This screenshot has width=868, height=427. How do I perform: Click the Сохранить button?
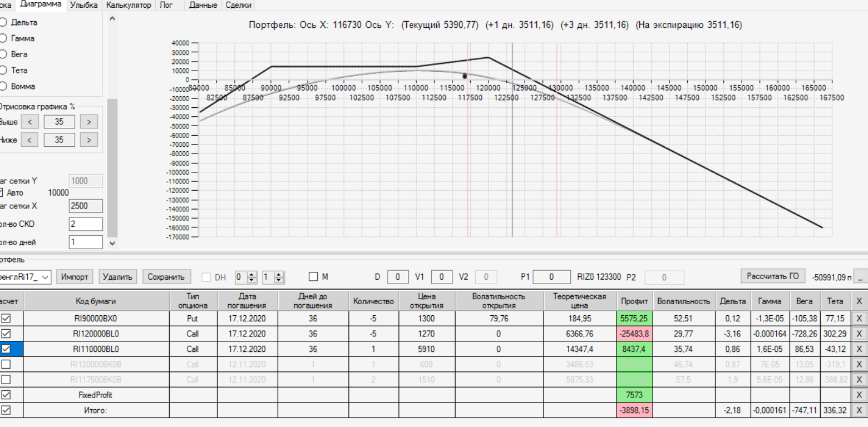pyautogui.click(x=166, y=277)
